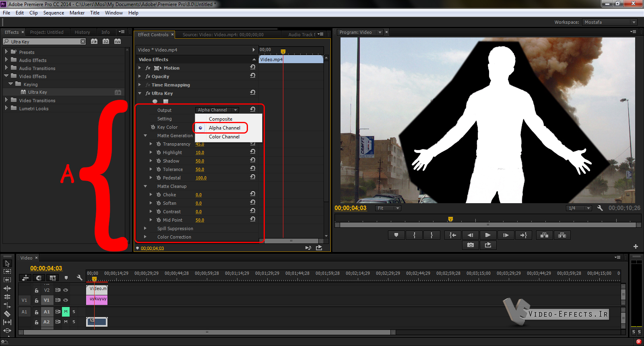Click the Add Marker button in Program monitor
Screen dimensions: 644x346
(396, 235)
